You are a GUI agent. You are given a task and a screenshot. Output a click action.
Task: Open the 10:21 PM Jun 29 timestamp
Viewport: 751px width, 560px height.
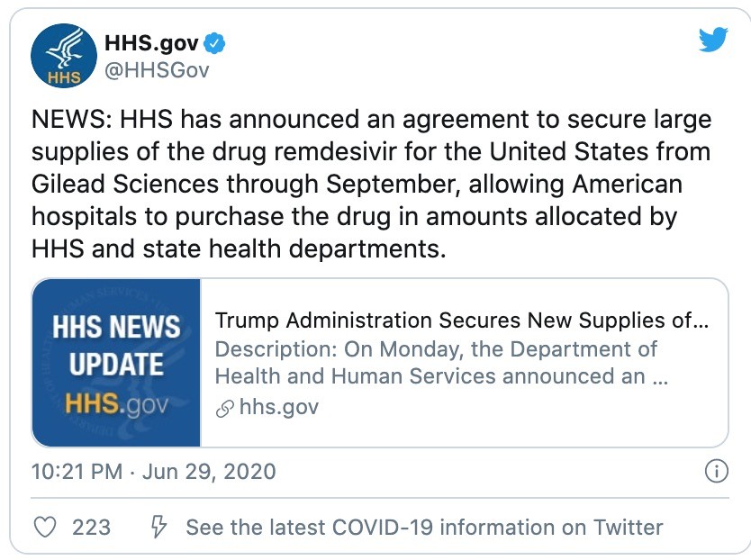pos(154,472)
